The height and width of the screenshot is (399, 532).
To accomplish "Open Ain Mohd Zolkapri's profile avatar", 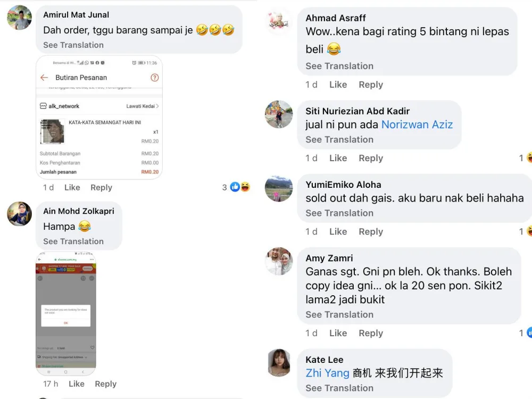I will click(x=19, y=214).
